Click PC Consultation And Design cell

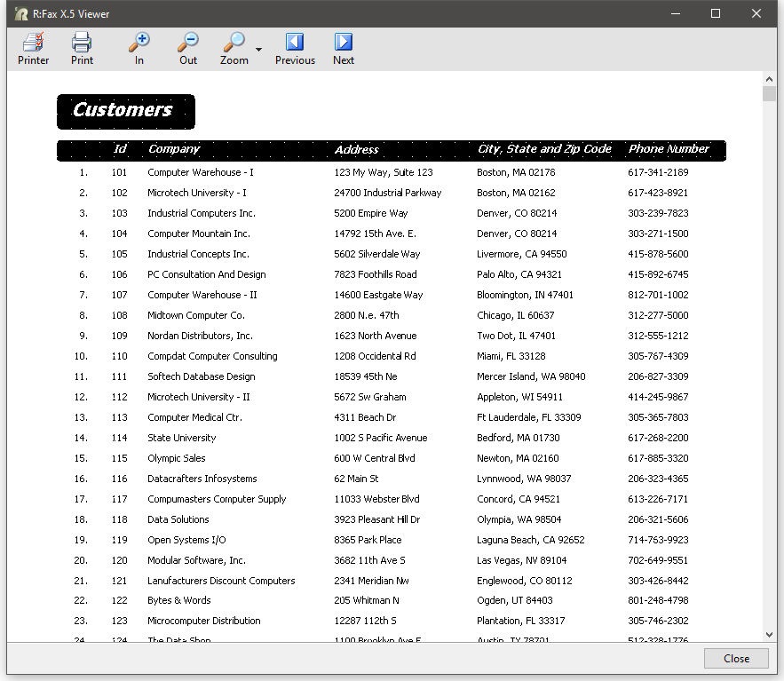pos(207,274)
